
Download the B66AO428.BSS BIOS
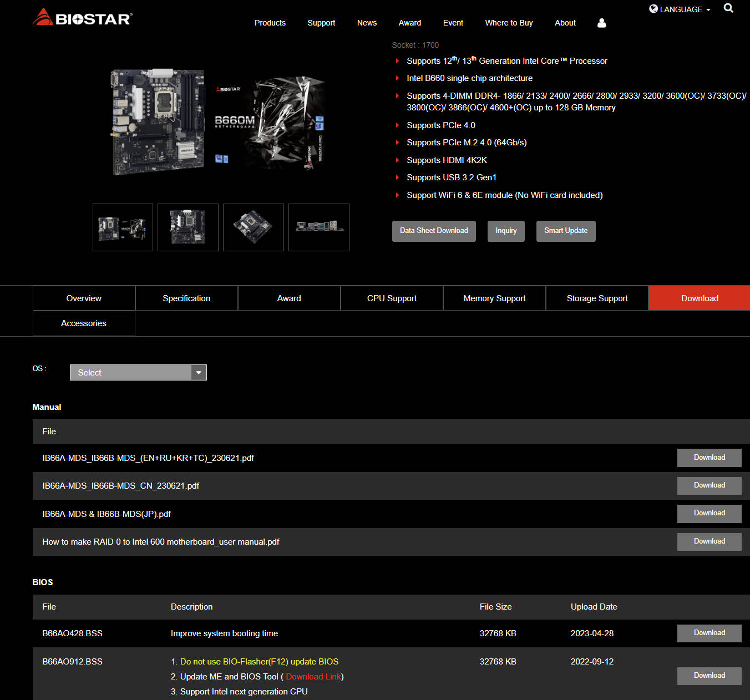tap(709, 633)
